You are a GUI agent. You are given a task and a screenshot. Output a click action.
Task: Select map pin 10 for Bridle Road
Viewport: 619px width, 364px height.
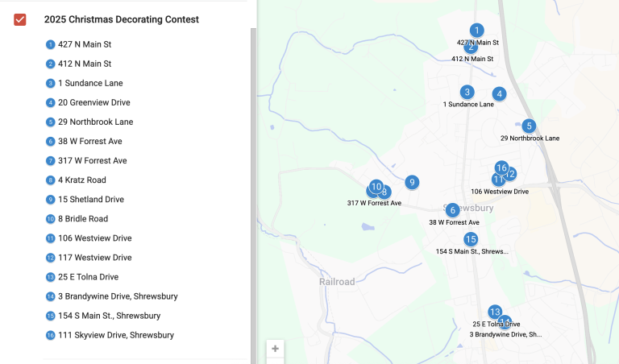point(376,186)
